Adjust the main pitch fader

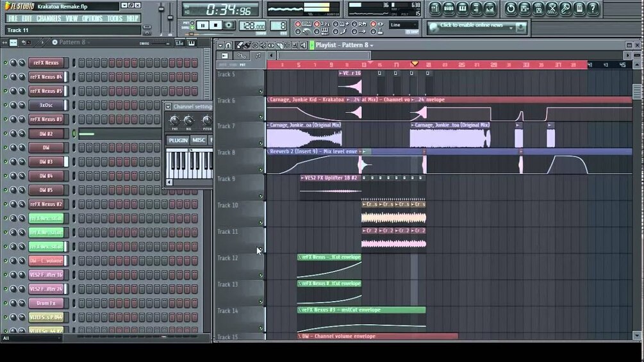point(170,17)
